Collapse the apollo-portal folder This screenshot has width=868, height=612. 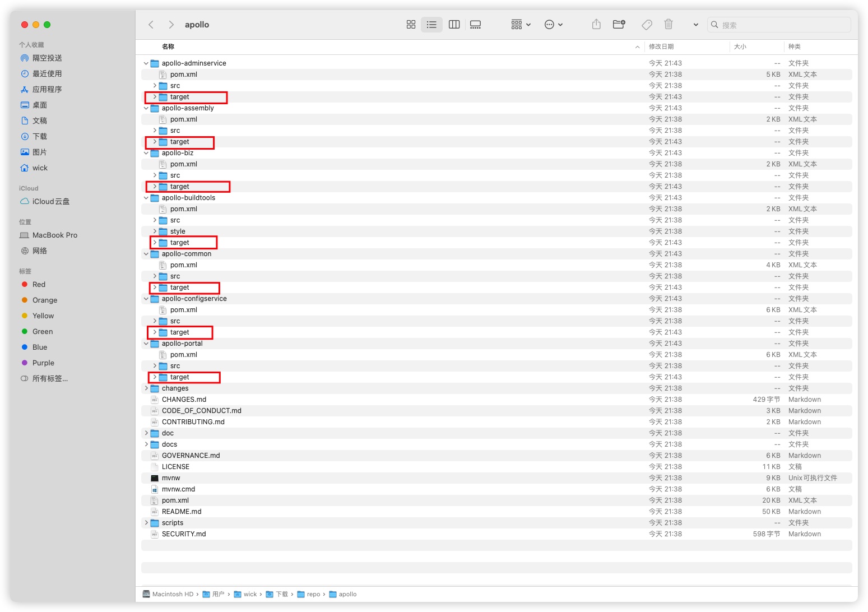pyautogui.click(x=146, y=344)
